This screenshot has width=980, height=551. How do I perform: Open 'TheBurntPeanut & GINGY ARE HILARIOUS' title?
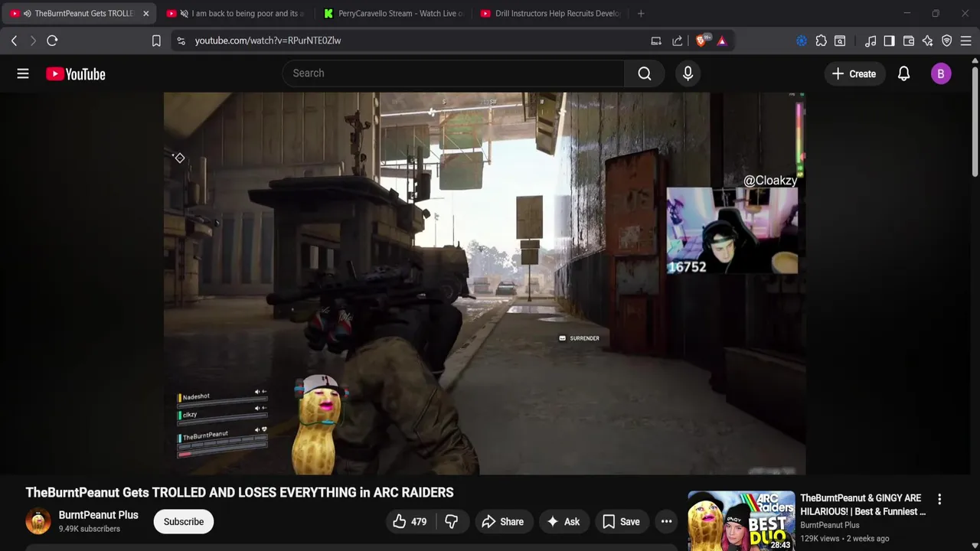863,505
